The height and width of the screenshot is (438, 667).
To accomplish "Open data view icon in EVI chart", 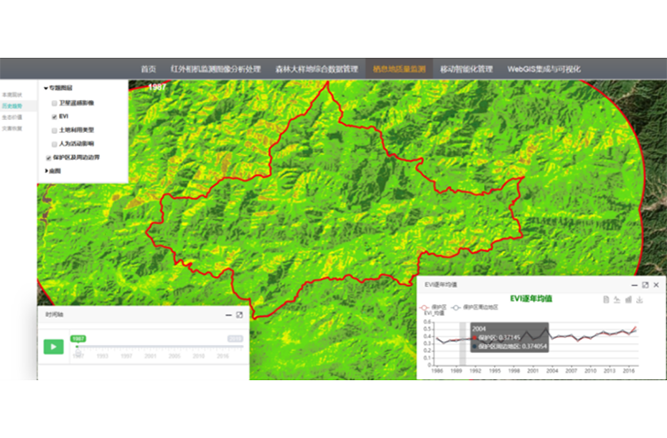I will click(x=606, y=299).
